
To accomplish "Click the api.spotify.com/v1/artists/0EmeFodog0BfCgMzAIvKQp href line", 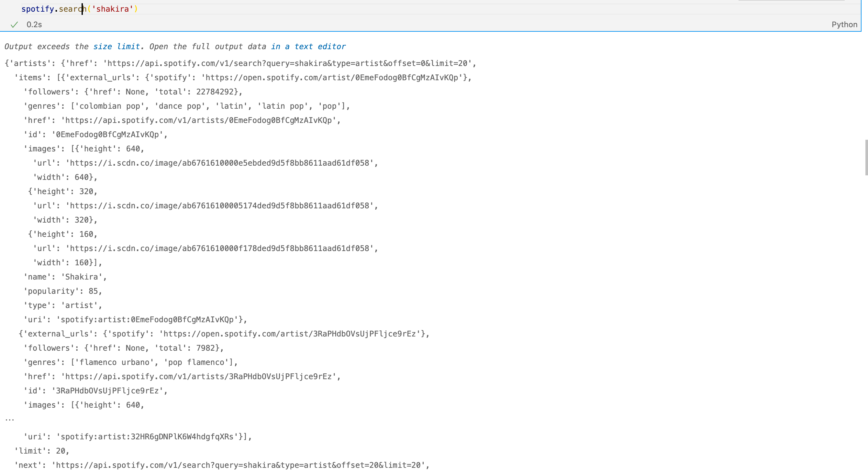I will [x=182, y=120].
